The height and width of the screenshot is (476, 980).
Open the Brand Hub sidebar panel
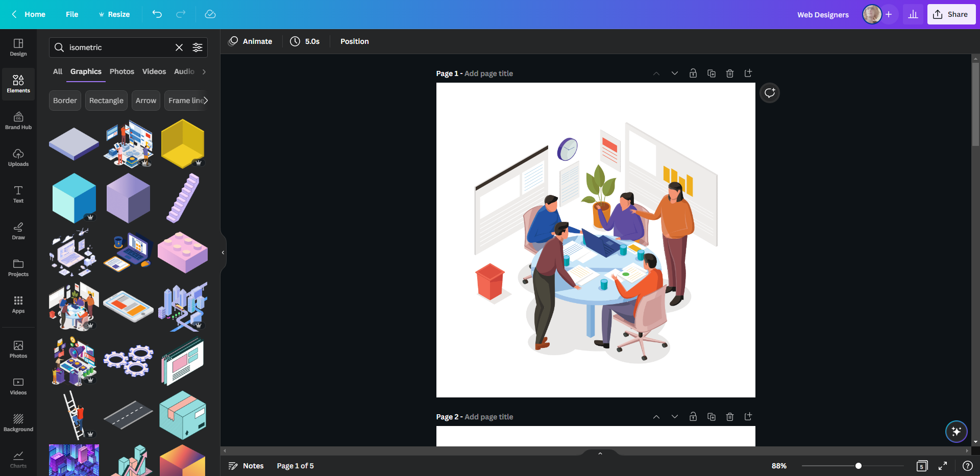coord(18,121)
